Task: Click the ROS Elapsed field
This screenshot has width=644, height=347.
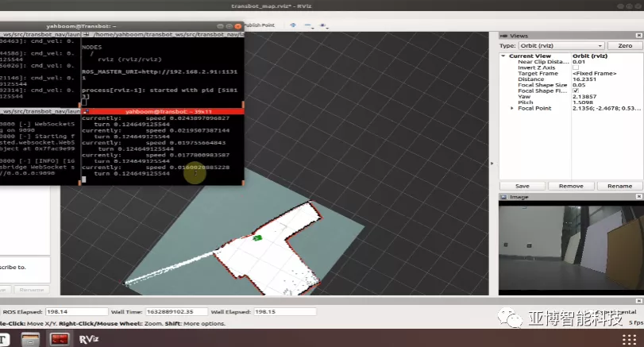Action: pyautogui.click(x=77, y=312)
